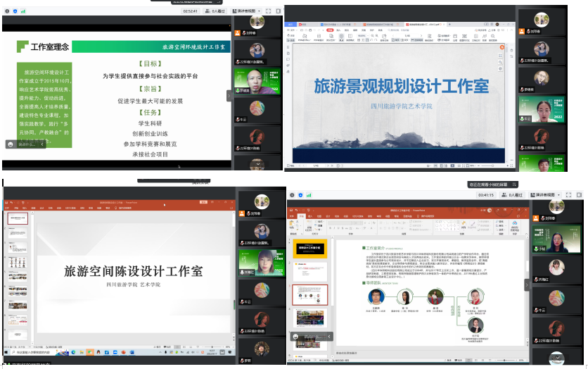This screenshot has height=369, width=588.
Task: Open menu icon on 您正在观看小铀的屏幕 banner
Action: coord(514,184)
